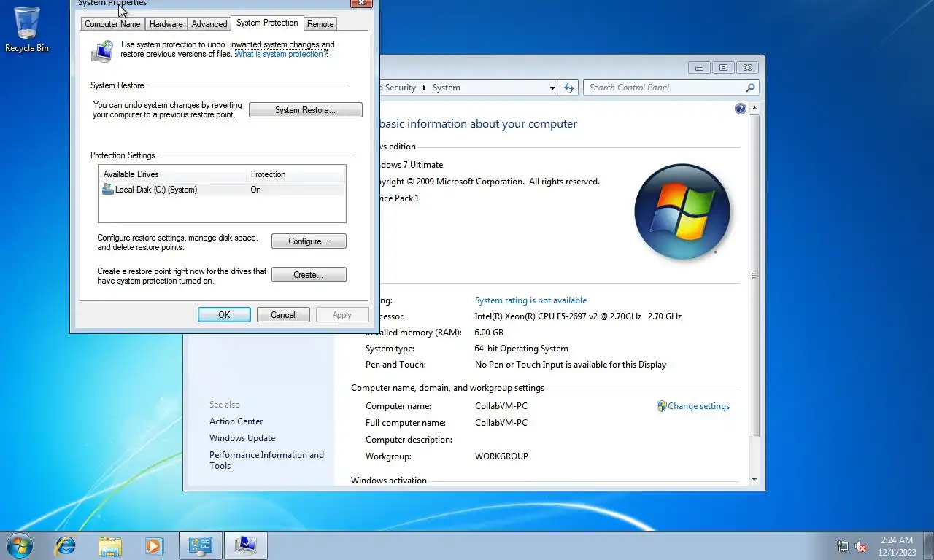Click the Protection column header
Screen dimensions: 934x560
295,174
